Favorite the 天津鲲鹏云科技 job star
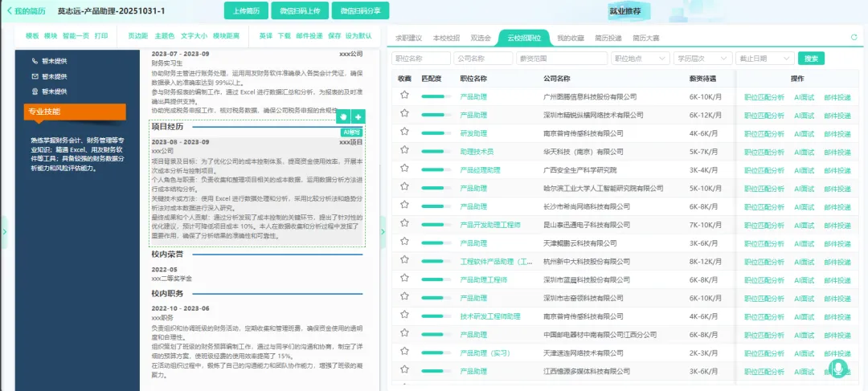This screenshot has width=868, height=391. tap(404, 242)
